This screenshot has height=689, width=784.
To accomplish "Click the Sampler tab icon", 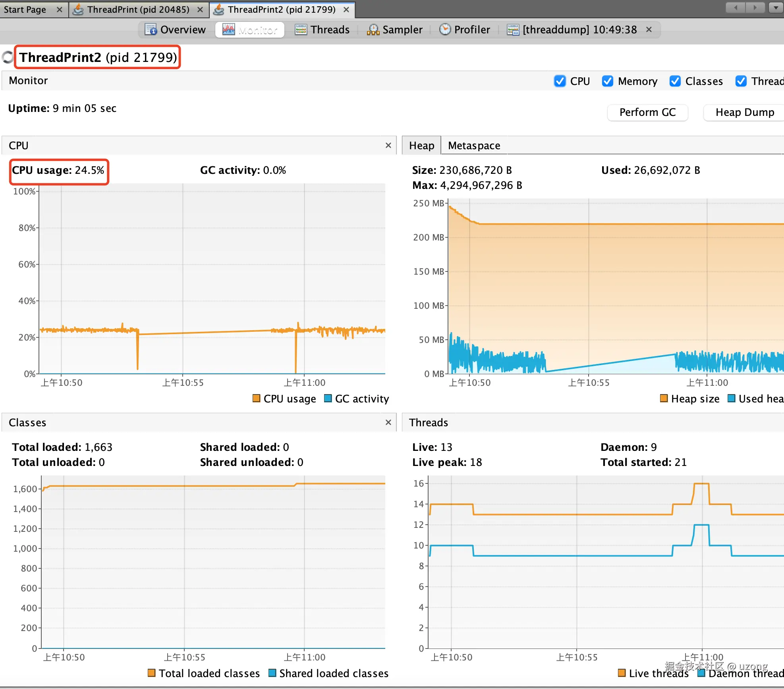I will pyautogui.click(x=373, y=29).
